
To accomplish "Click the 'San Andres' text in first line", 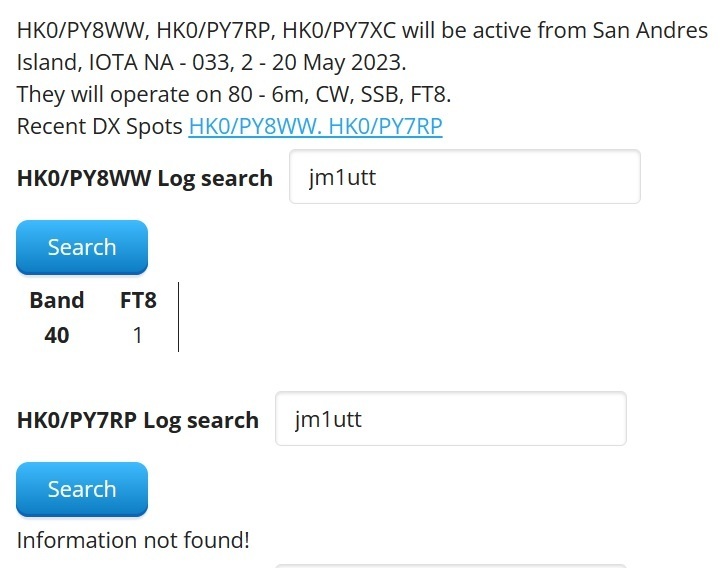I will point(650,30).
